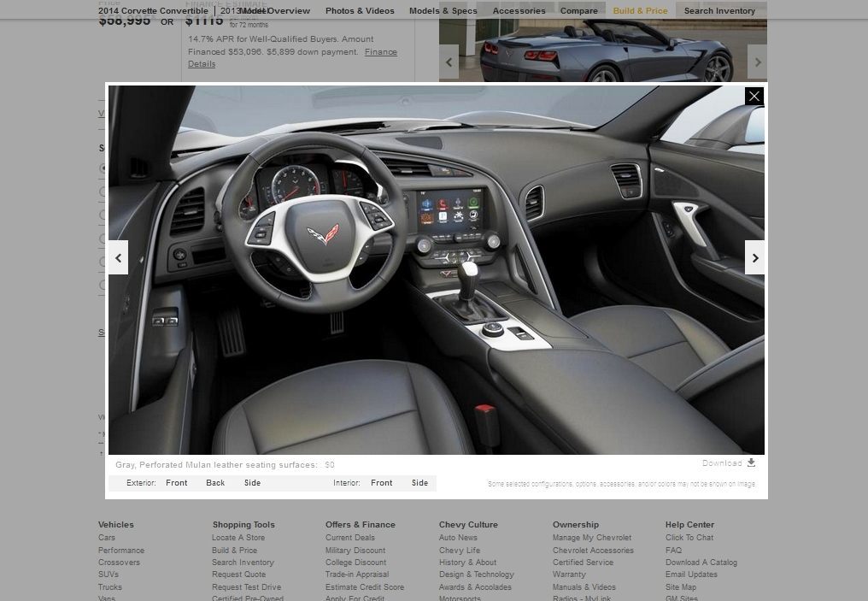The image size is (868, 601).
Task: Open Request Quote link
Action: [x=238, y=574]
